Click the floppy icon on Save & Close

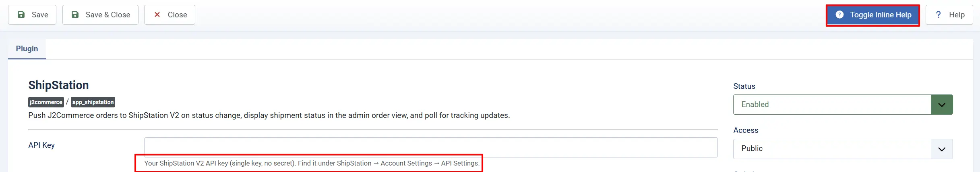[x=75, y=15]
